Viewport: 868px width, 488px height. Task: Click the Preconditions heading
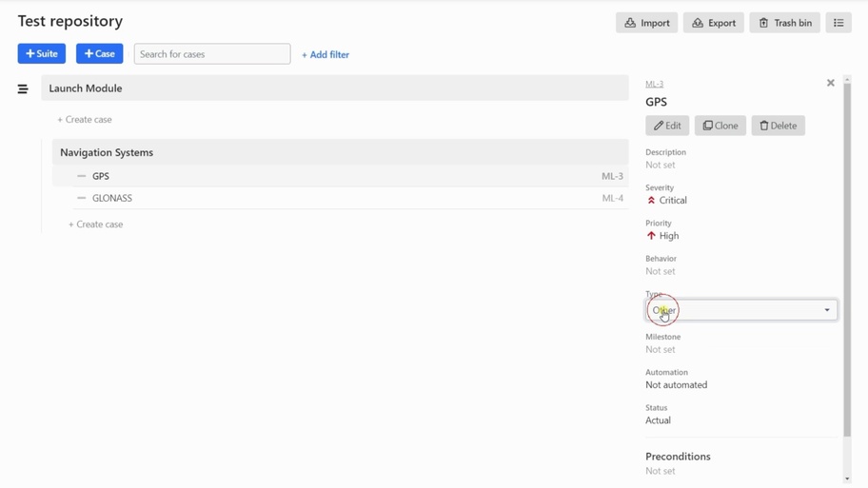[678, 457]
